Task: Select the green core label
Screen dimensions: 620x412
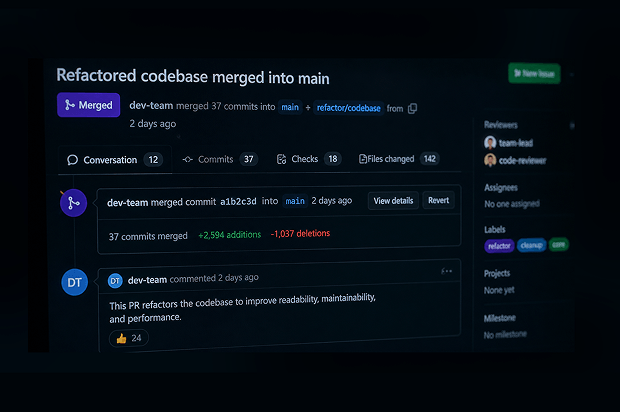Action: pos(558,245)
